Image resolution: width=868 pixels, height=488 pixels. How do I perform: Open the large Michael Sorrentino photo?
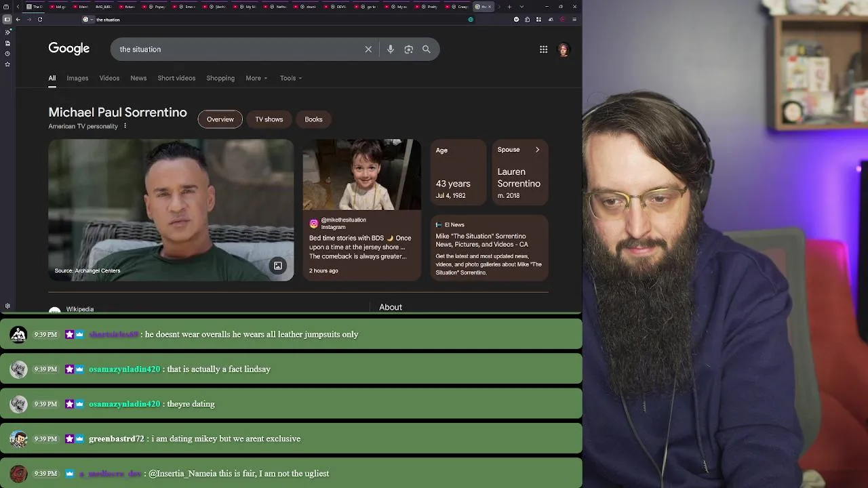click(x=171, y=210)
